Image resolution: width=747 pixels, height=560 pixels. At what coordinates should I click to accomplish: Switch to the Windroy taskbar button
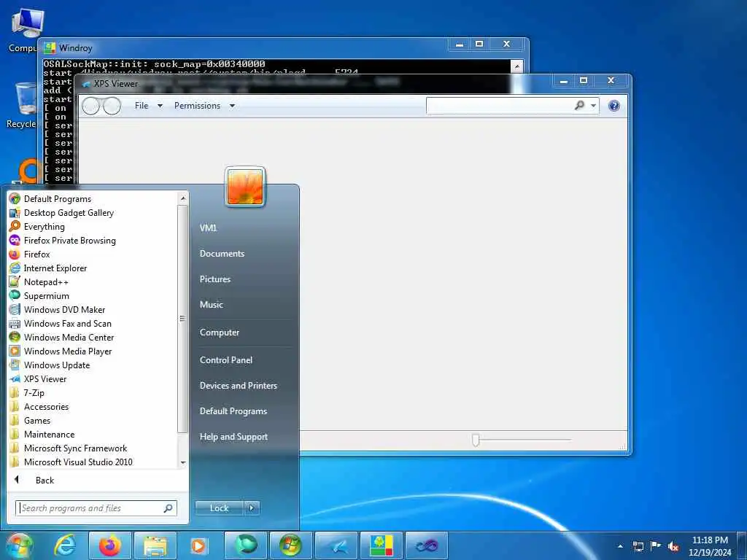[x=382, y=545]
